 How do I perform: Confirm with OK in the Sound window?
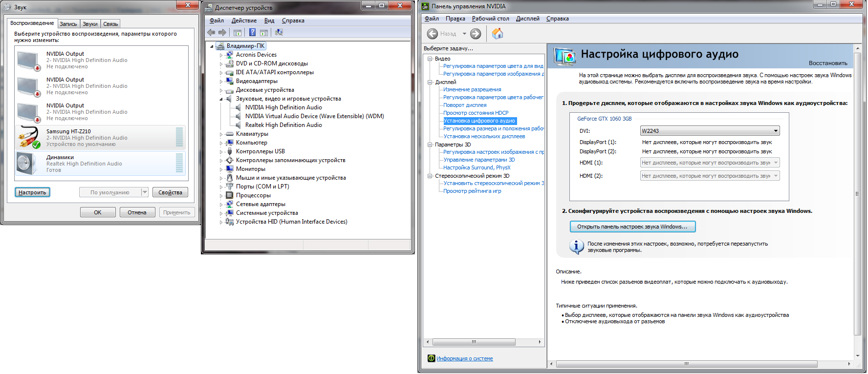tap(98, 212)
